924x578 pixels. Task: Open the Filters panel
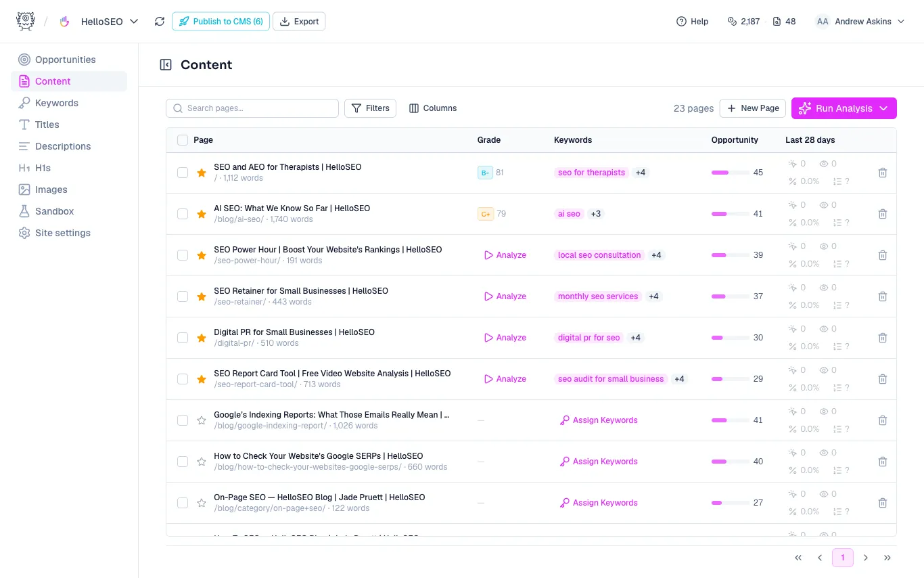[371, 108]
